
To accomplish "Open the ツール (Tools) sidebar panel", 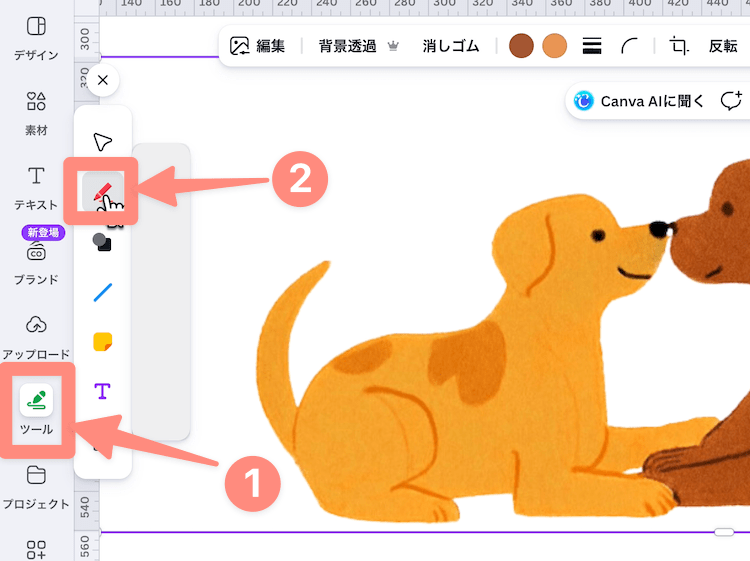I will [x=36, y=410].
